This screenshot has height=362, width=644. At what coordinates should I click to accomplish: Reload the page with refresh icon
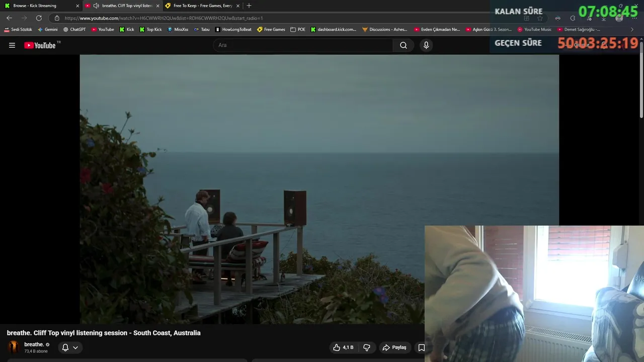[x=39, y=18]
